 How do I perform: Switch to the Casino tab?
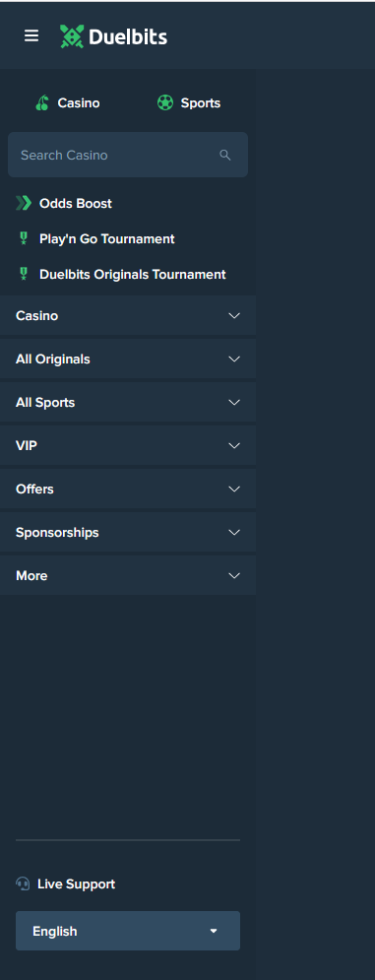pyautogui.click(x=68, y=103)
